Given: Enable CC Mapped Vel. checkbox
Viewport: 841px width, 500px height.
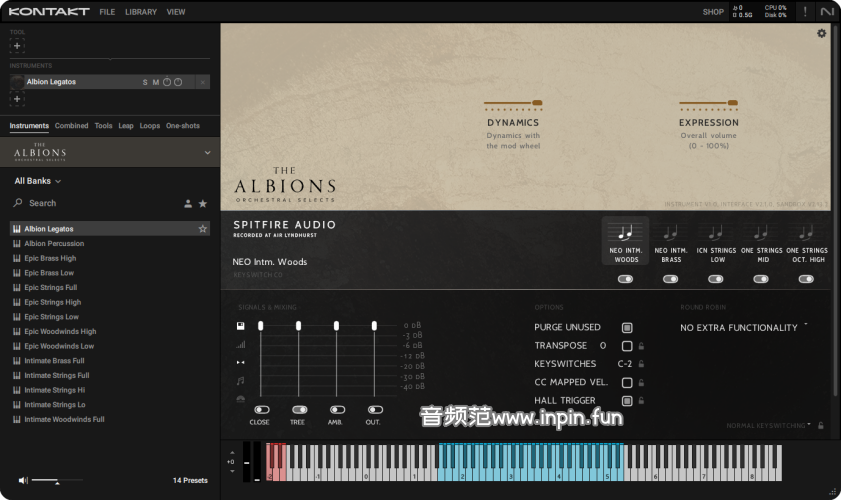Looking at the screenshot, I should coord(627,383).
